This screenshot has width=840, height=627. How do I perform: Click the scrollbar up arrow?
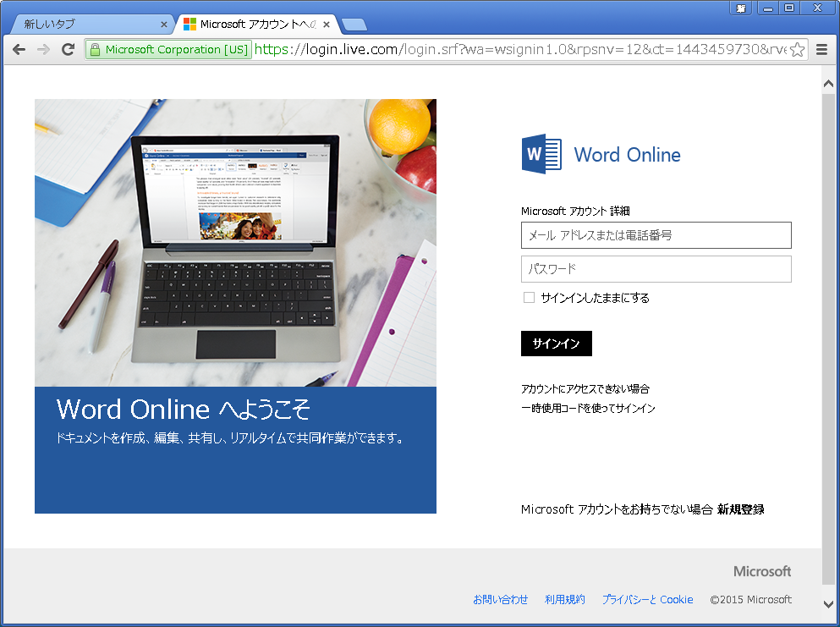[x=828, y=84]
